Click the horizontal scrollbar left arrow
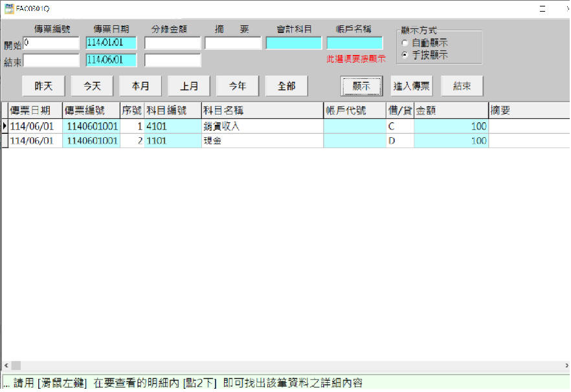This screenshot has height=392, width=571. click(x=5, y=365)
